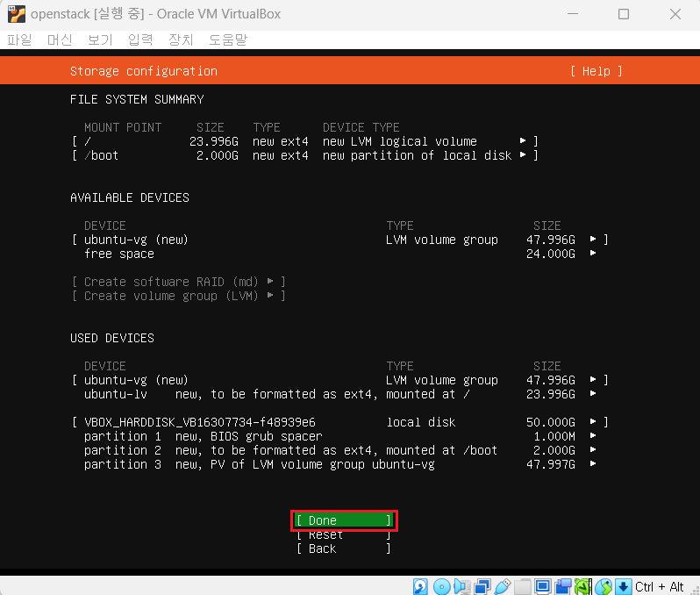
Task: Open the 장치 menu
Action: (181, 39)
